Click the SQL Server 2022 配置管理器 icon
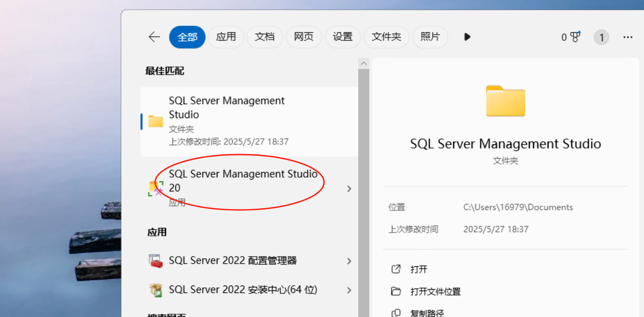Image resolution: width=644 pixels, height=317 pixels. 156,260
